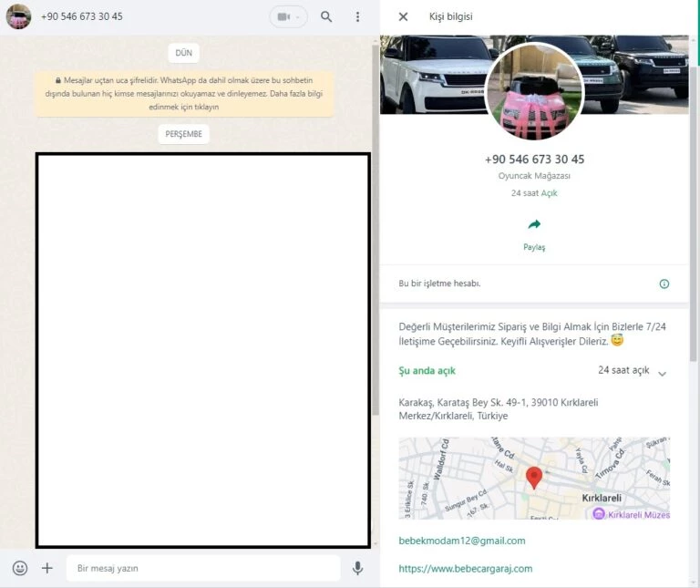This screenshot has width=700, height=588.
Task: Click the Oyuncak Mağazası category text
Action: click(x=534, y=176)
